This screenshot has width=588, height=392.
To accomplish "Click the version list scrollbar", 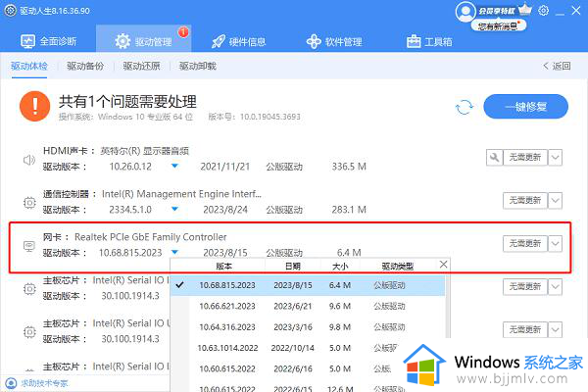I will [x=447, y=306].
